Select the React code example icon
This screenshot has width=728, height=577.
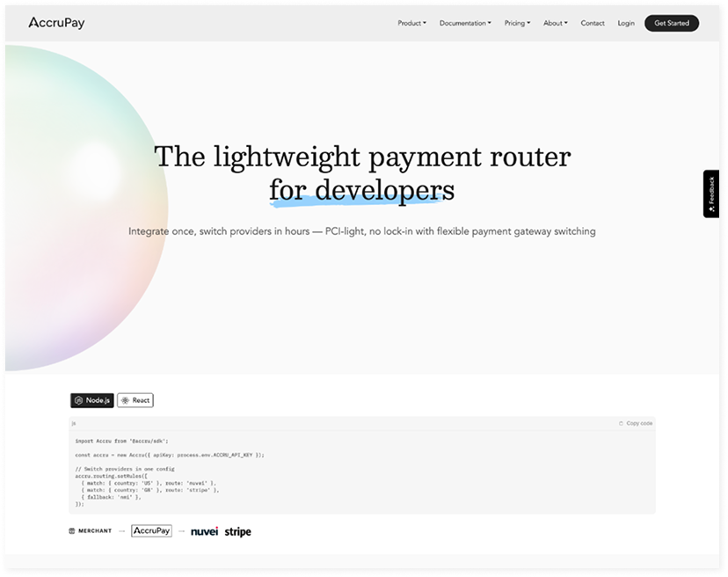pyautogui.click(x=126, y=400)
